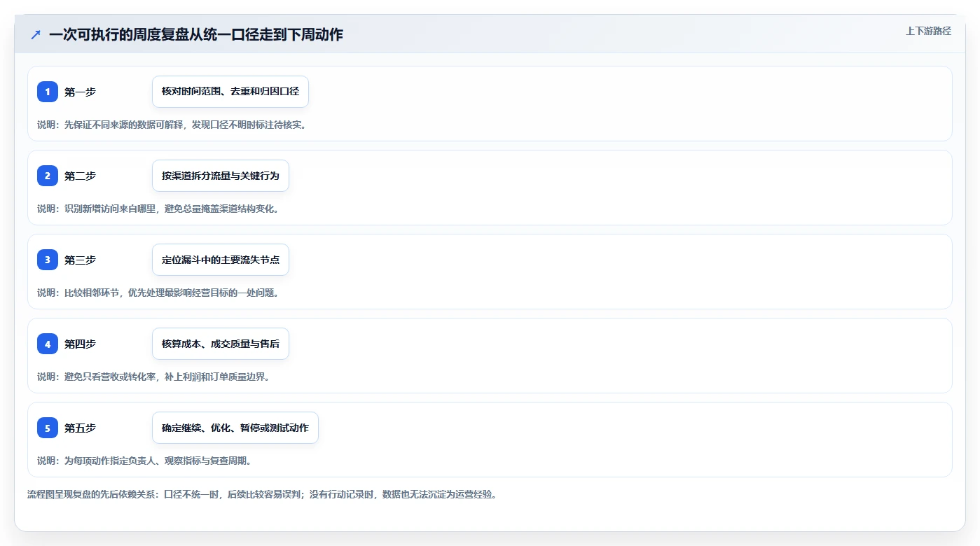The image size is (980, 546).
Task: Select the 确定继续、优化、暂停或测试动作 box
Action: point(235,428)
